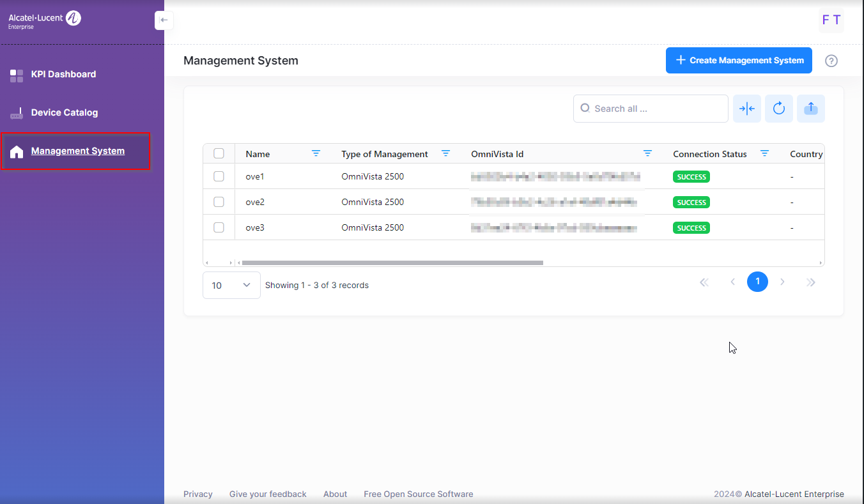Check the box for ove1 row
The width and height of the screenshot is (864, 504).
[x=219, y=176]
